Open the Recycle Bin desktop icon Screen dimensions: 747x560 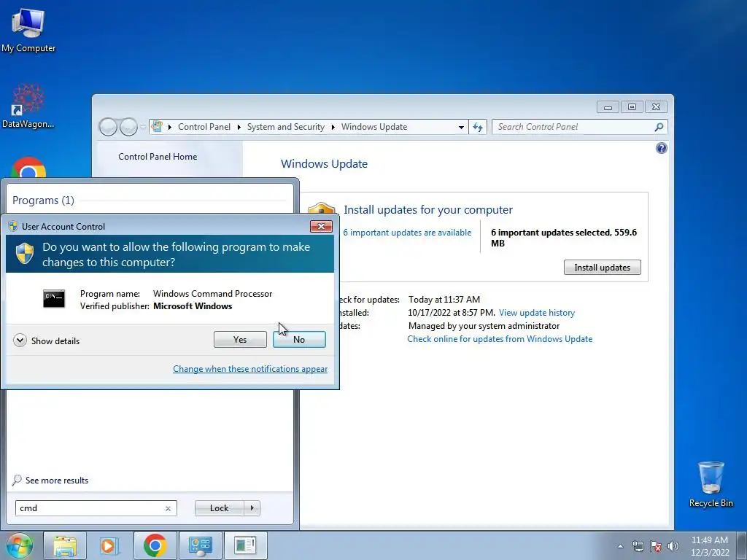point(711,484)
